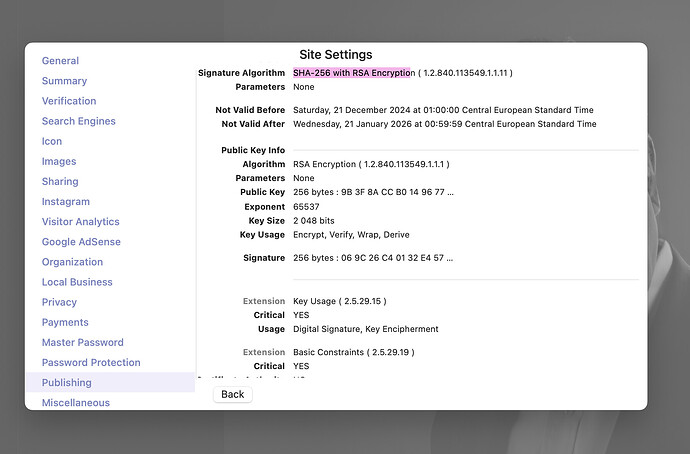The image size is (690, 454).
Task: Click the Site Settings title
Action: pos(336,55)
